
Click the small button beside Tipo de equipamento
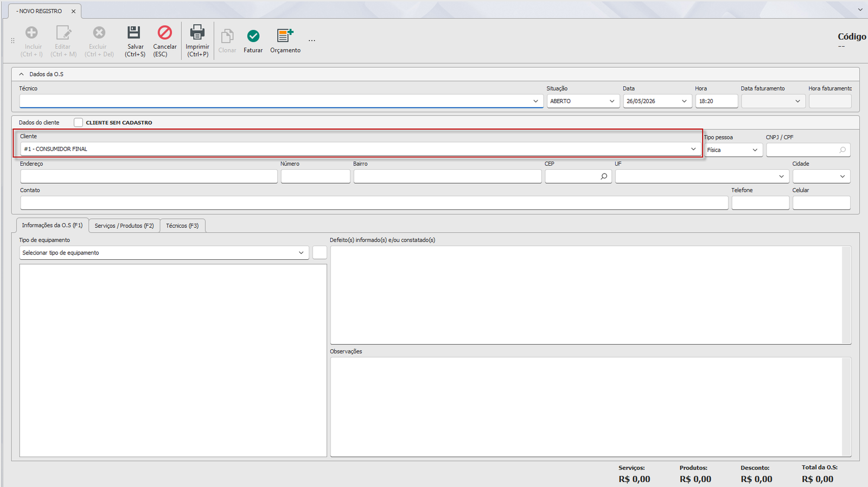[320, 253]
